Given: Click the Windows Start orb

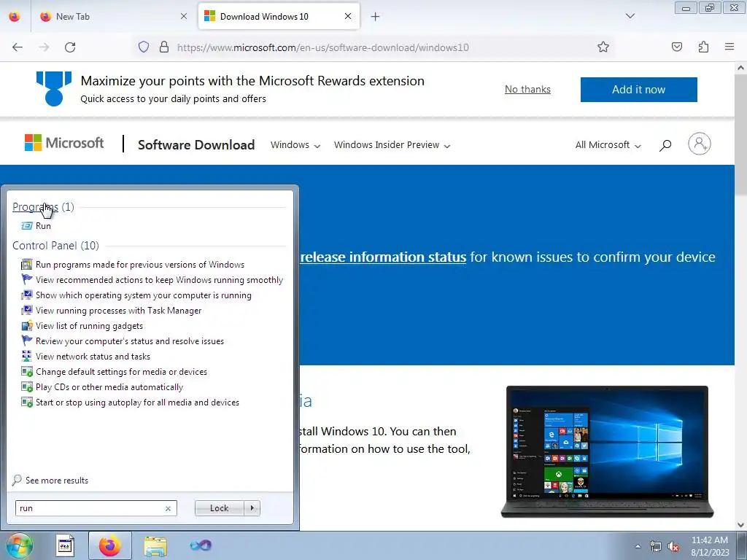Looking at the screenshot, I should [18, 545].
